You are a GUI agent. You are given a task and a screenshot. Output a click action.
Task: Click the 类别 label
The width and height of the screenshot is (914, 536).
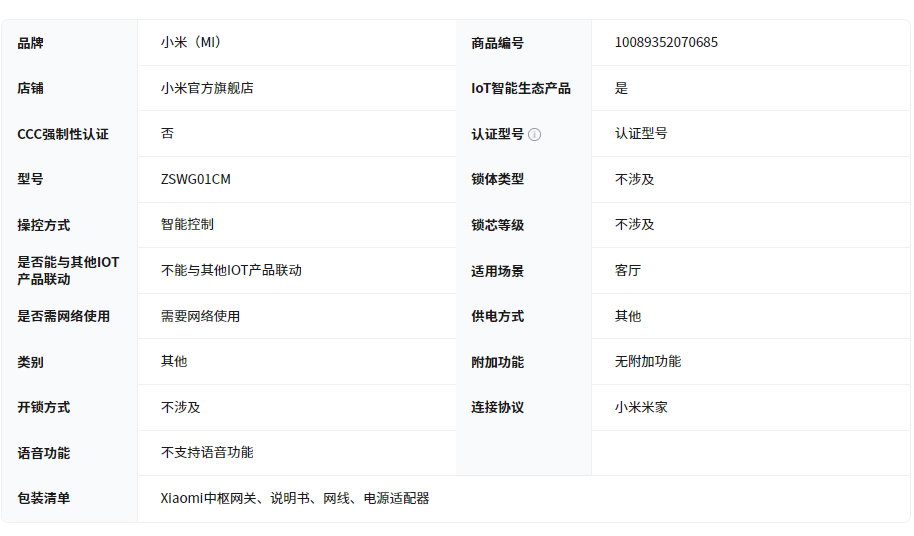[x=30, y=362]
